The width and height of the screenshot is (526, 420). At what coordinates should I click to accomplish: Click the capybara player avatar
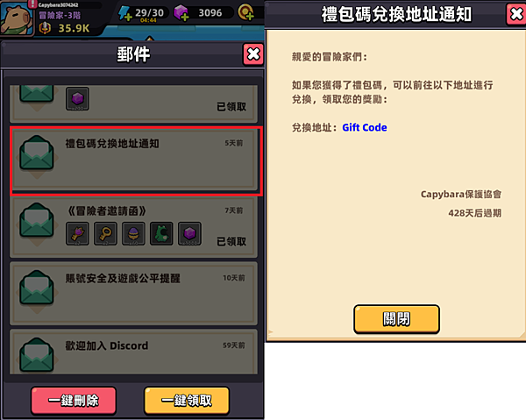[x=17, y=18]
